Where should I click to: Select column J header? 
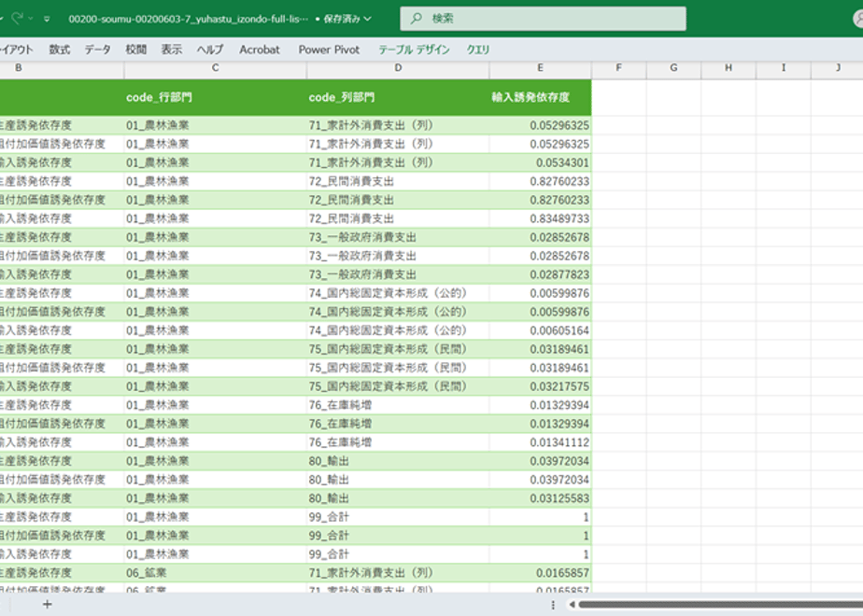837,67
